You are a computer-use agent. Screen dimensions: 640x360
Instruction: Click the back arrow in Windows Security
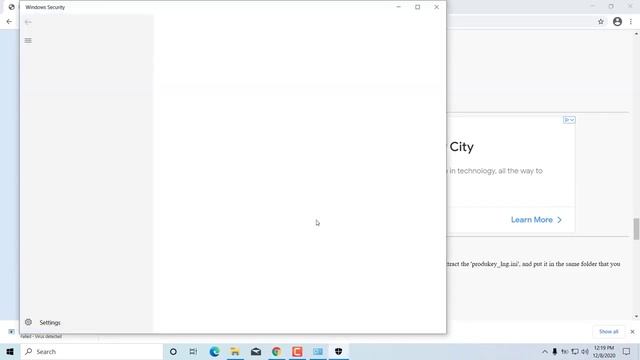click(28, 22)
